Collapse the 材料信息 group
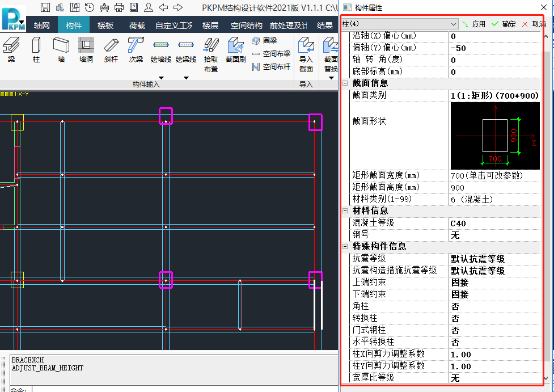 pos(345,210)
